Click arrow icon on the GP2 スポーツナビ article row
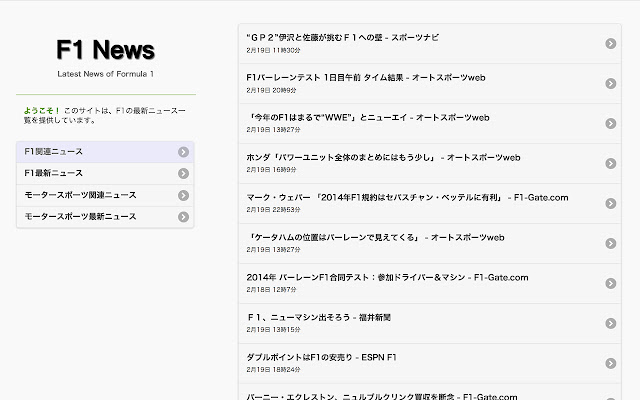 (611, 44)
